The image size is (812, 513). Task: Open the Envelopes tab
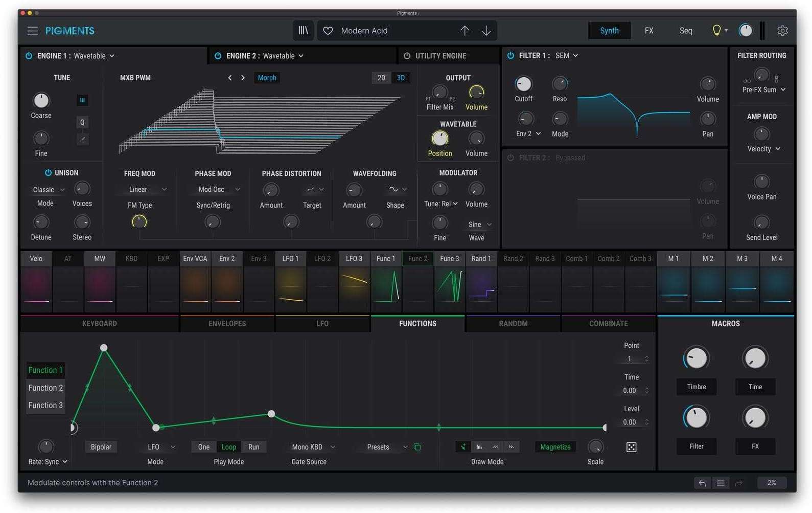(x=227, y=324)
